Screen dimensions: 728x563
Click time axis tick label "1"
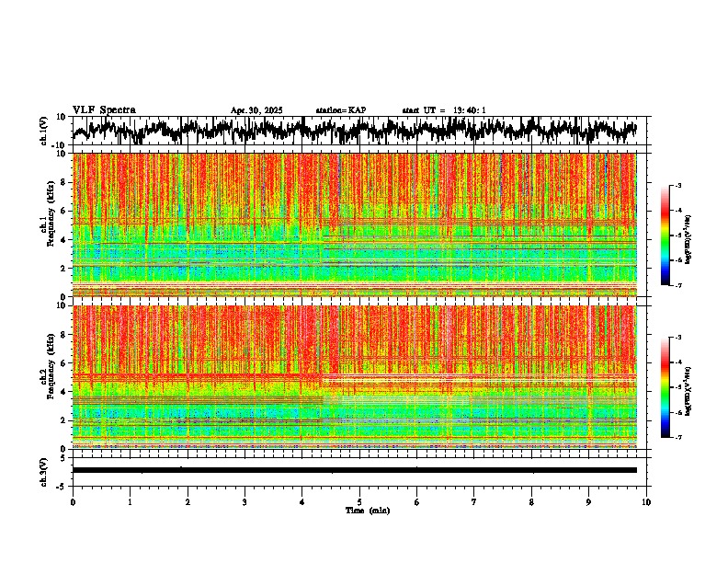tap(130, 502)
